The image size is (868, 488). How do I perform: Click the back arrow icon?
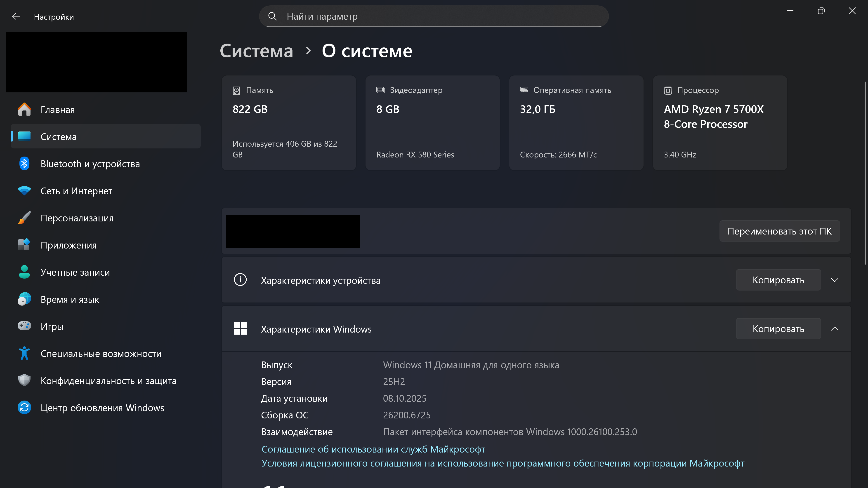pos(16,16)
